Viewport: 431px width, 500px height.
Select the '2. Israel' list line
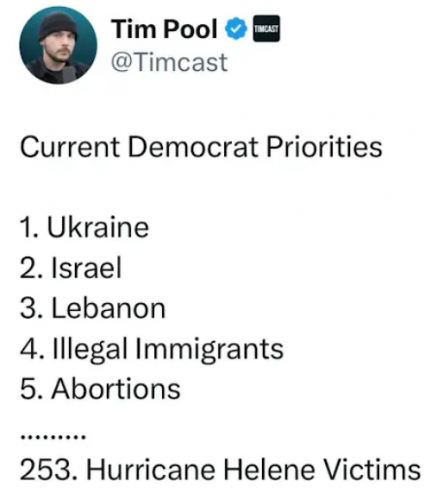pos(71,268)
